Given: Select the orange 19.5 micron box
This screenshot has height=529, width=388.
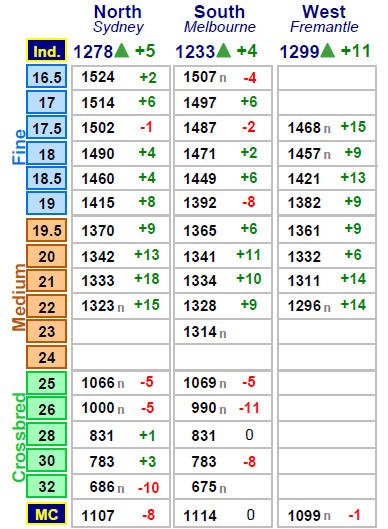Looking at the screenshot, I should [x=47, y=230].
